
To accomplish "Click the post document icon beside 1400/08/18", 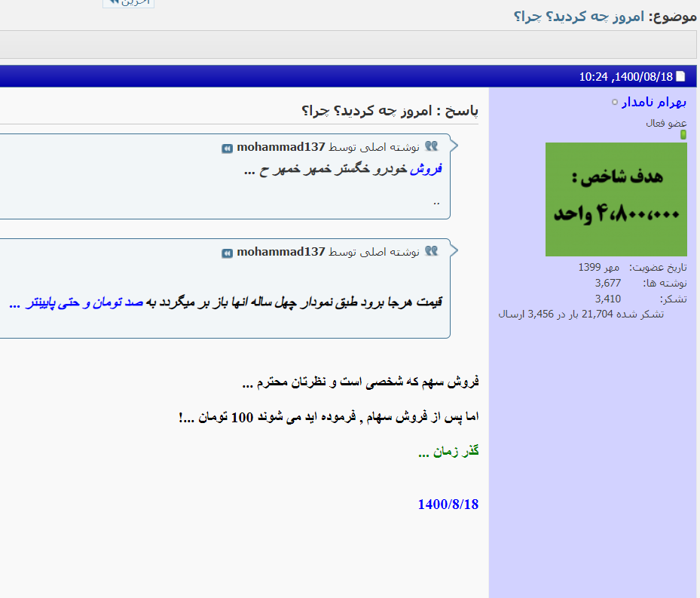I will [681, 76].
